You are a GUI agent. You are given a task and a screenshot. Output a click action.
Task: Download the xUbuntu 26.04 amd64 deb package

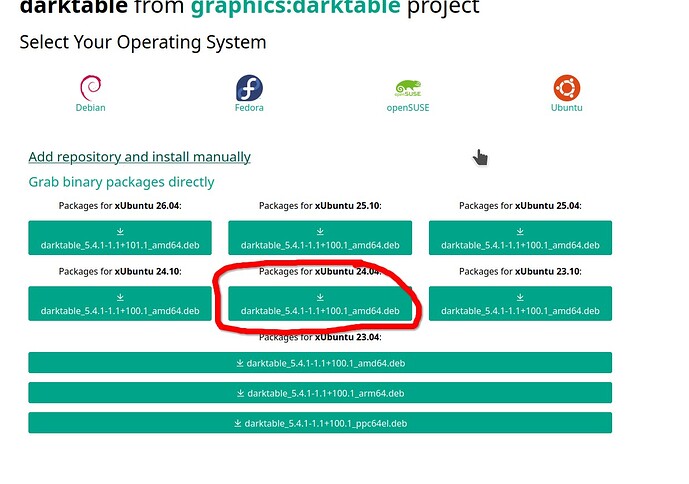click(x=120, y=238)
